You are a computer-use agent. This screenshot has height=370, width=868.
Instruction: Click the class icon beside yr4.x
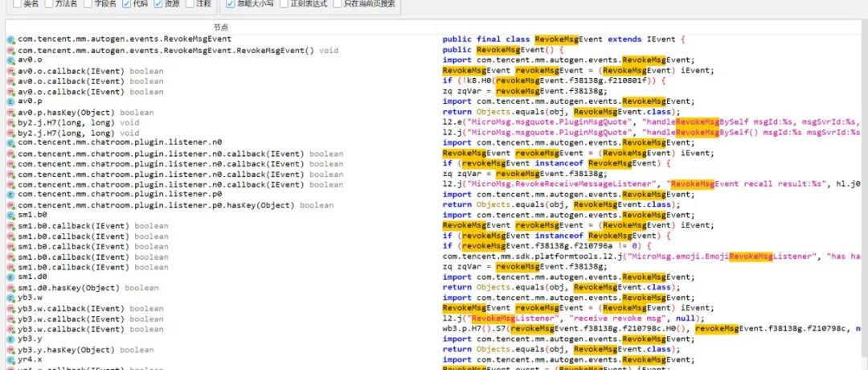11,360
